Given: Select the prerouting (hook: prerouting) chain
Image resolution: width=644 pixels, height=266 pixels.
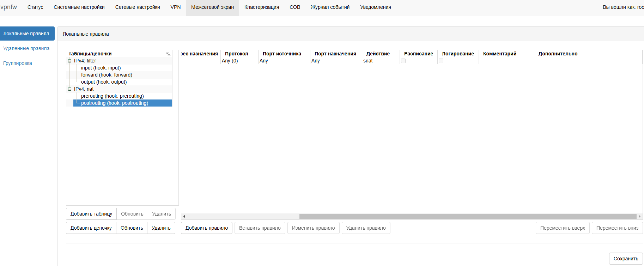Looking at the screenshot, I should click(x=112, y=96).
